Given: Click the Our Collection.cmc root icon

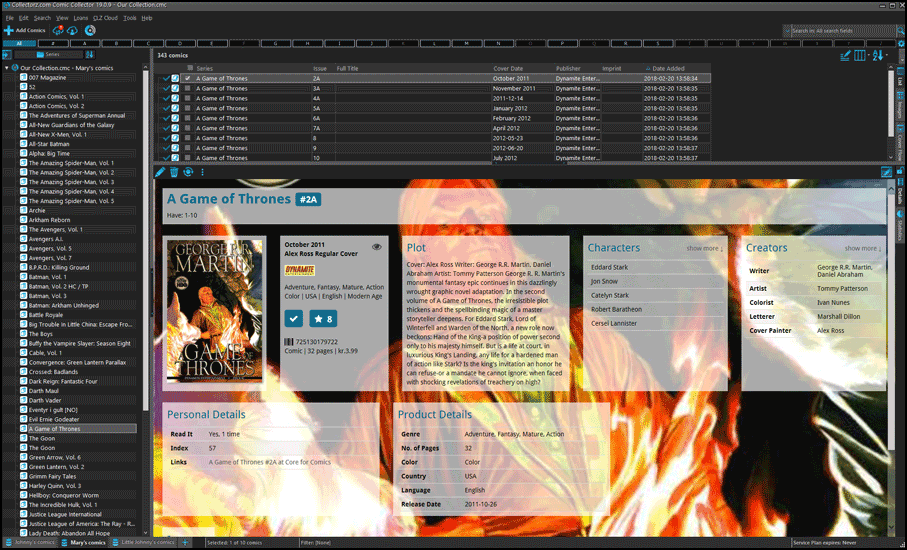Looking at the screenshot, I should coord(15,68).
